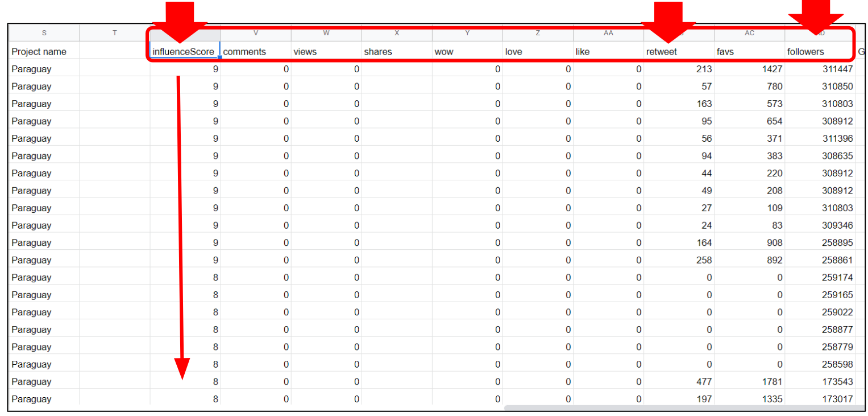868x416 pixels.
Task: Select the influenceScore header cell
Action: (184, 52)
